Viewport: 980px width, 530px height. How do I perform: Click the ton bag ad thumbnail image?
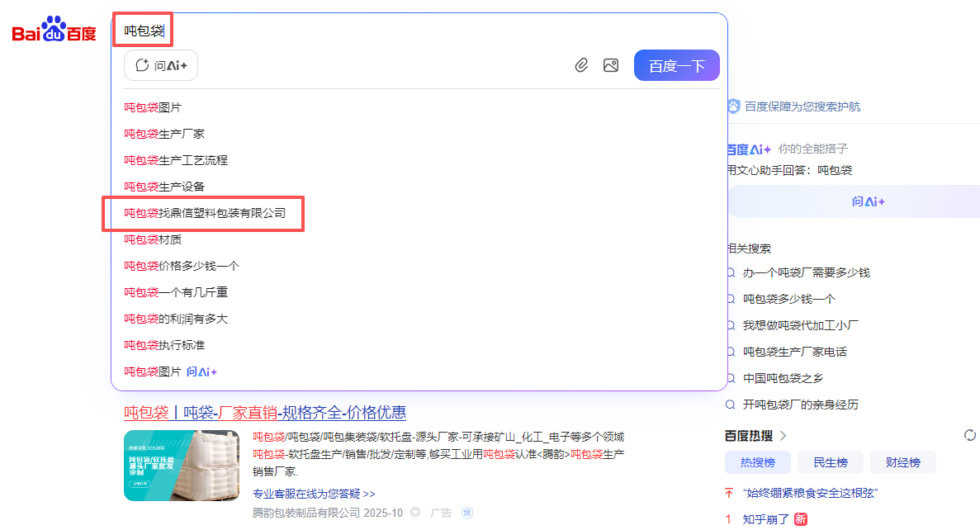pyautogui.click(x=182, y=466)
